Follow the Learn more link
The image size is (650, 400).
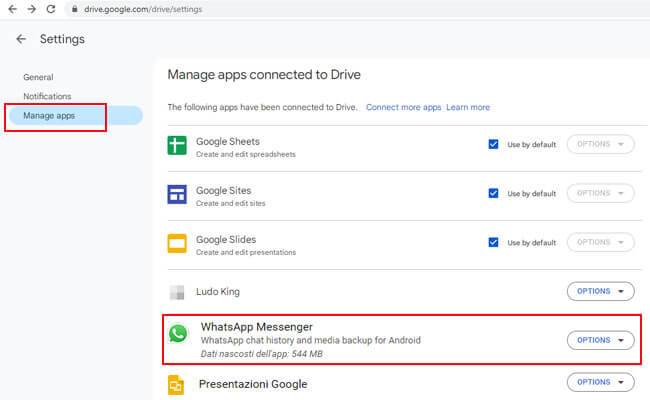coord(468,107)
